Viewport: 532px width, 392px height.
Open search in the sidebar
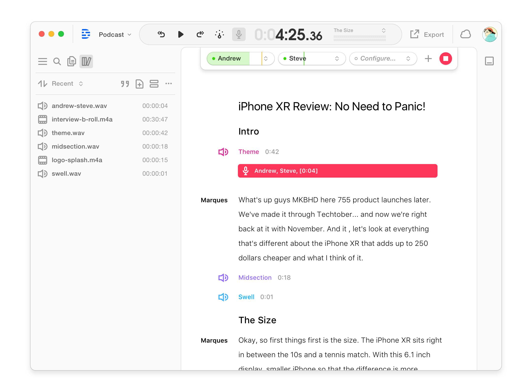click(x=57, y=61)
